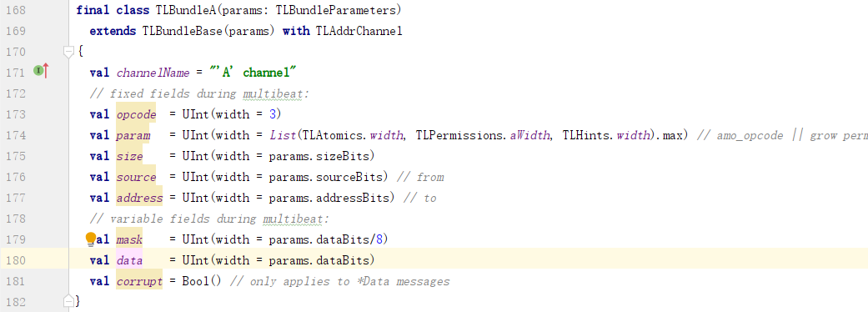
Task: Click line number 168 in the gutter
Action: 15,10
